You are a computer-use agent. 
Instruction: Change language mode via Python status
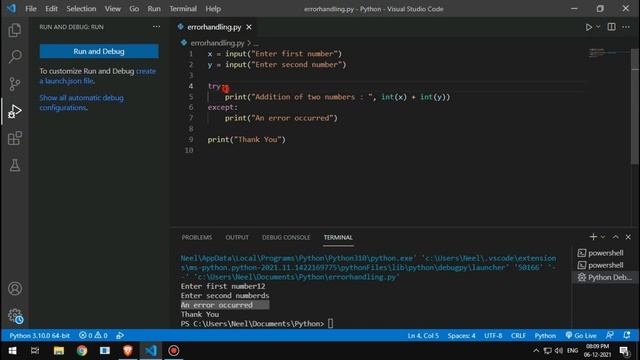point(545,336)
